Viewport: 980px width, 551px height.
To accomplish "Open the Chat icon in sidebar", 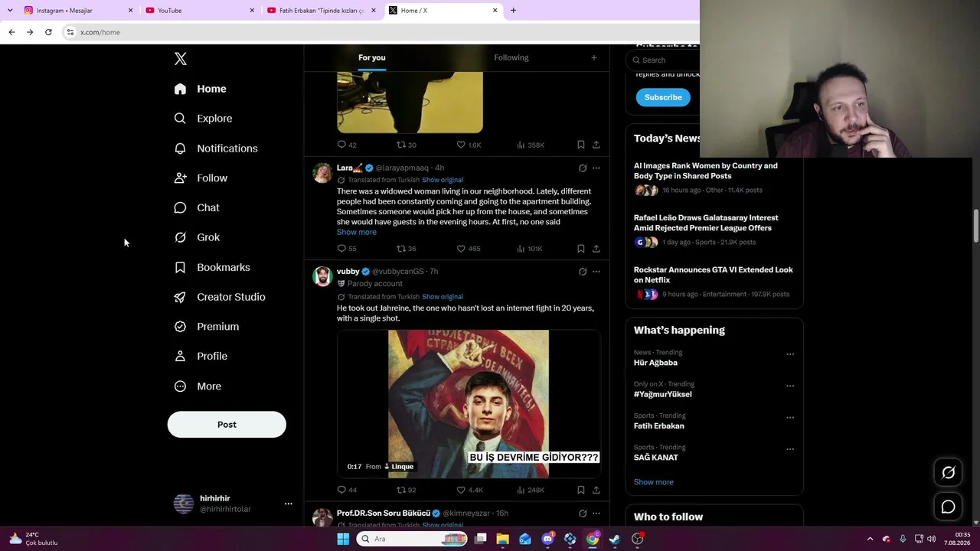I will [x=180, y=208].
